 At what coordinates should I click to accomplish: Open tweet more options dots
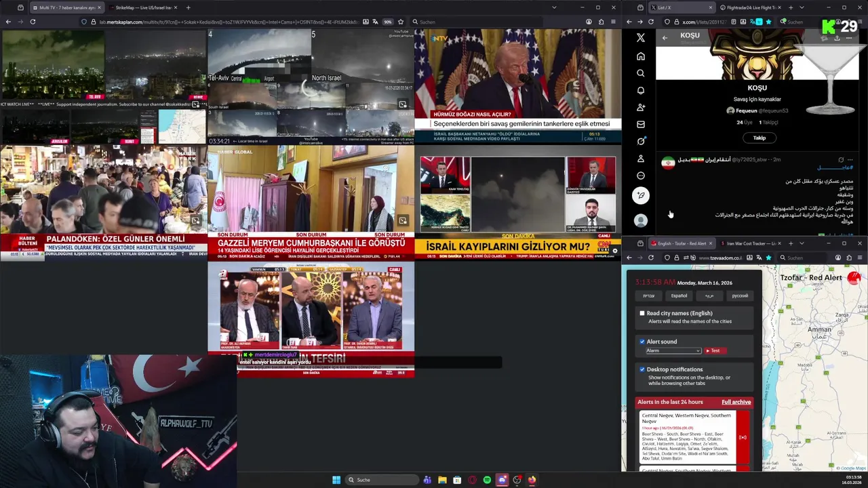(x=850, y=160)
